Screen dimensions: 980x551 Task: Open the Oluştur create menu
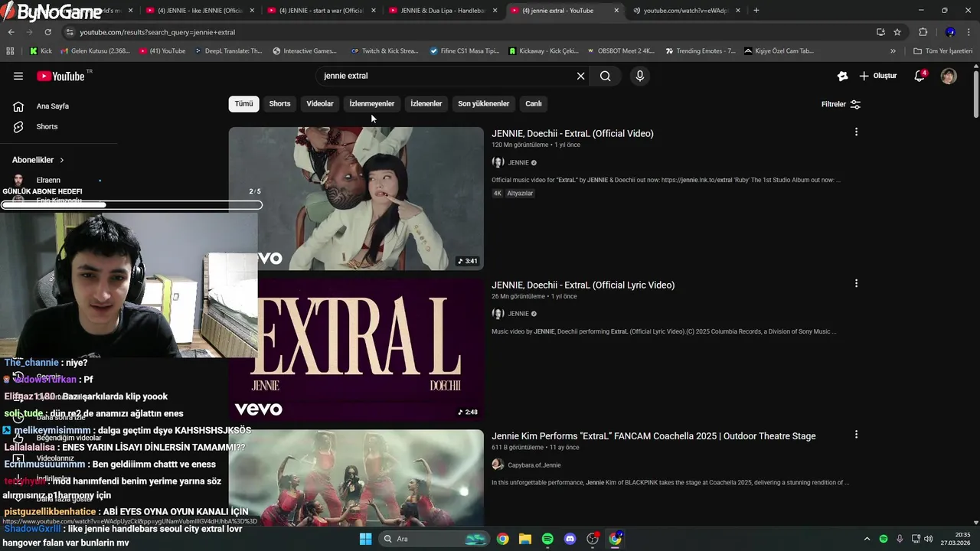pyautogui.click(x=877, y=76)
